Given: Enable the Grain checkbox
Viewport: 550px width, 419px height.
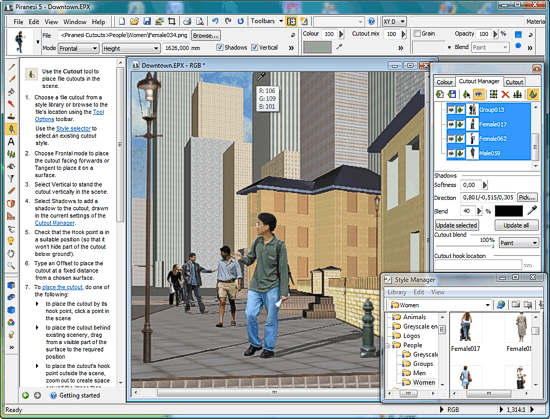Looking at the screenshot, I should 417,34.
